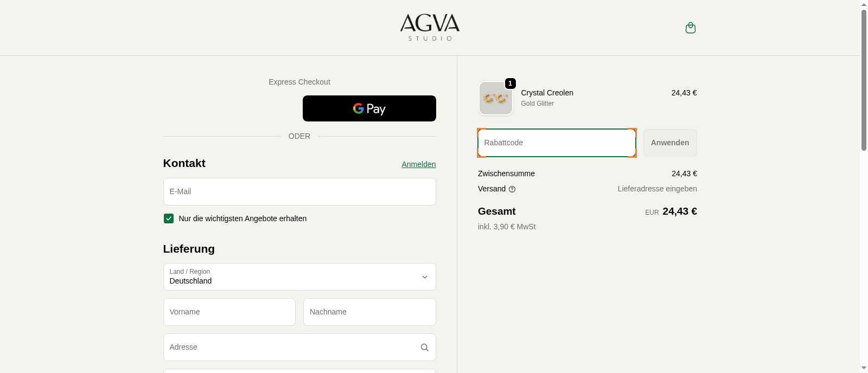Click the Google Pay express checkout button
868x373 pixels.
pos(369,108)
